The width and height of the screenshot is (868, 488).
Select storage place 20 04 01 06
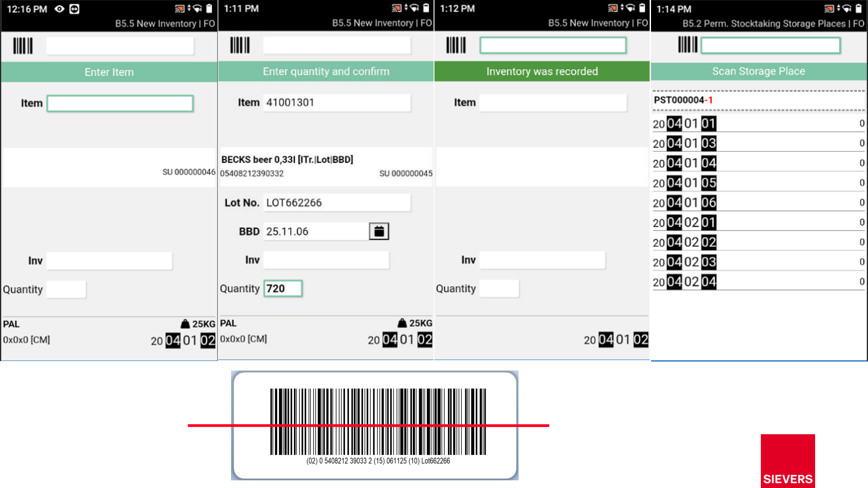click(x=759, y=202)
